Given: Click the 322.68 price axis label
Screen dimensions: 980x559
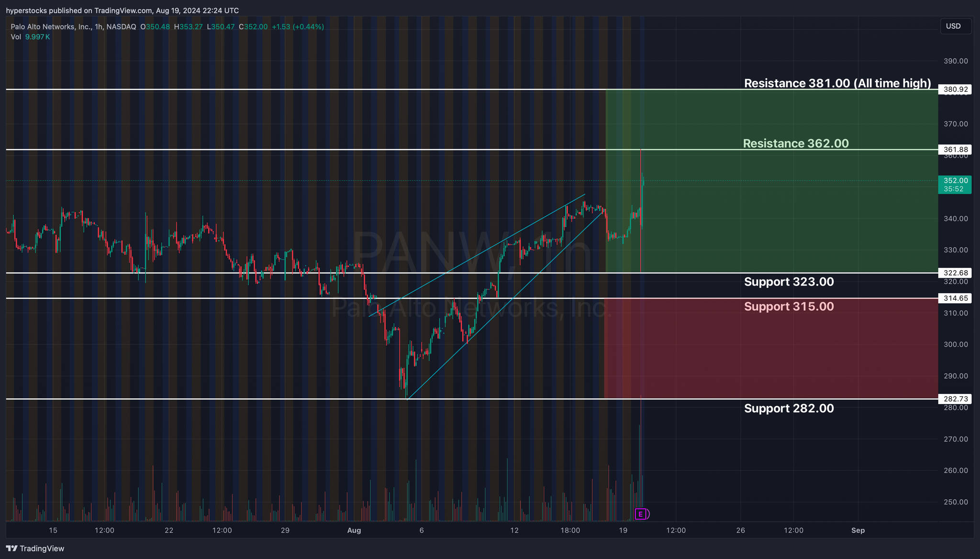Looking at the screenshot, I should (x=955, y=273).
